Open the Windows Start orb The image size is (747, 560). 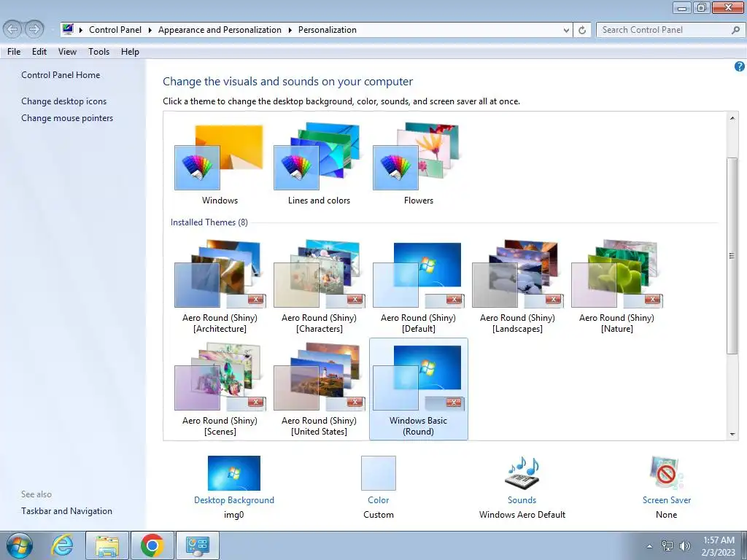[19, 545]
